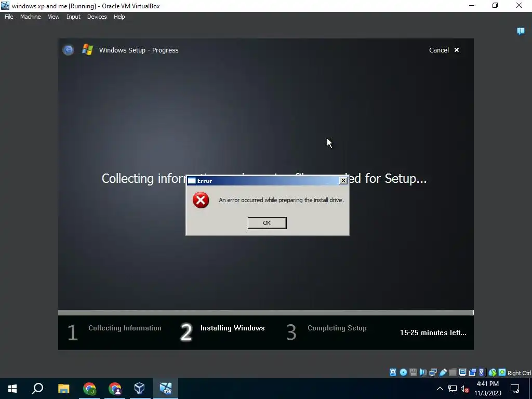This screenshot has width=532, height=399.
Task: Open Windows Search from the taskbar
Action: [37, 389]
